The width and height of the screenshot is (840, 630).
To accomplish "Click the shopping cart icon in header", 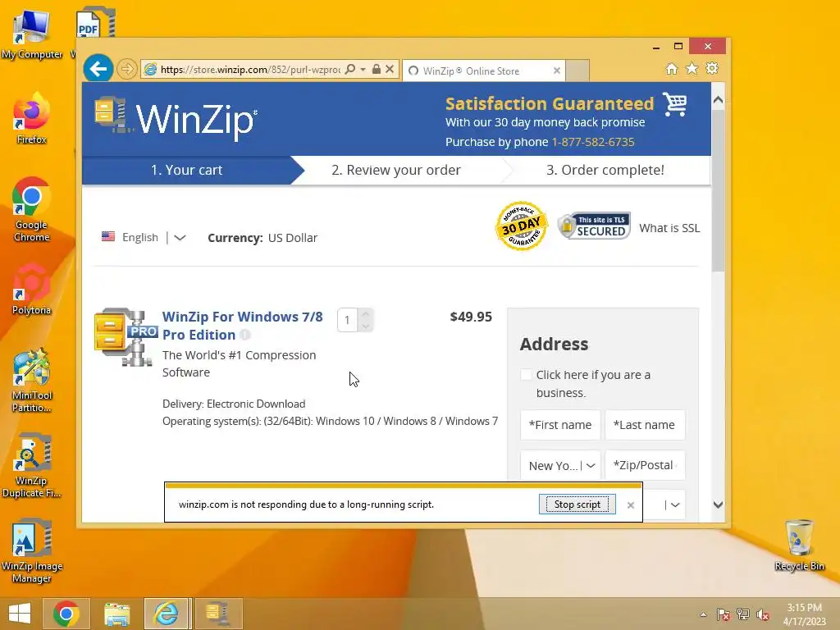I will [x=674, y=104].
